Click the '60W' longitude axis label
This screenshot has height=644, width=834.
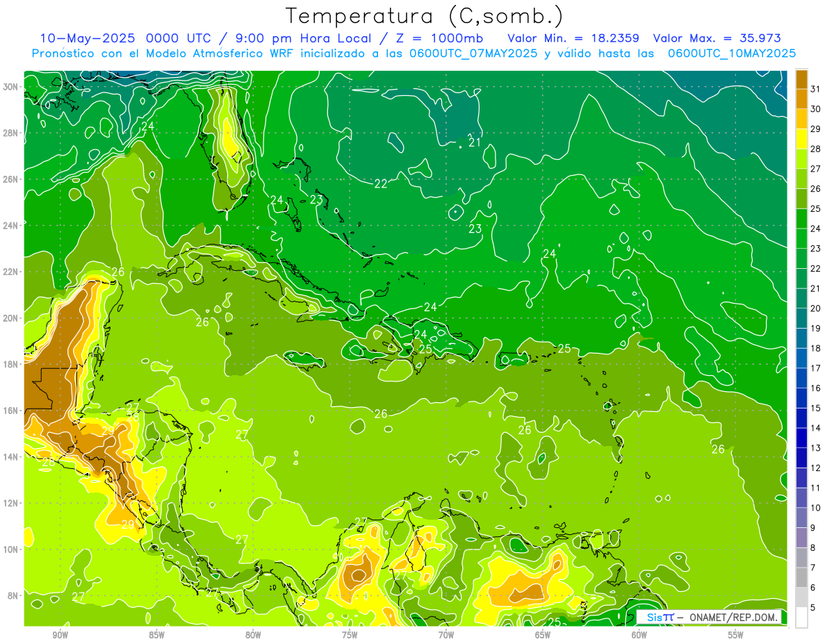pos(639,635)
